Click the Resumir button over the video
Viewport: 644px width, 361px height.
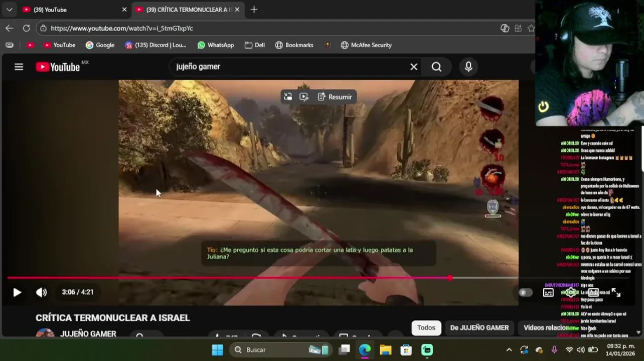point(335,97)
